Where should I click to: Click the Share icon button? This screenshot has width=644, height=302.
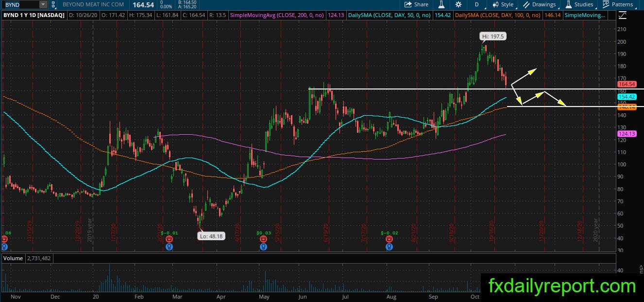pos(416,4)
